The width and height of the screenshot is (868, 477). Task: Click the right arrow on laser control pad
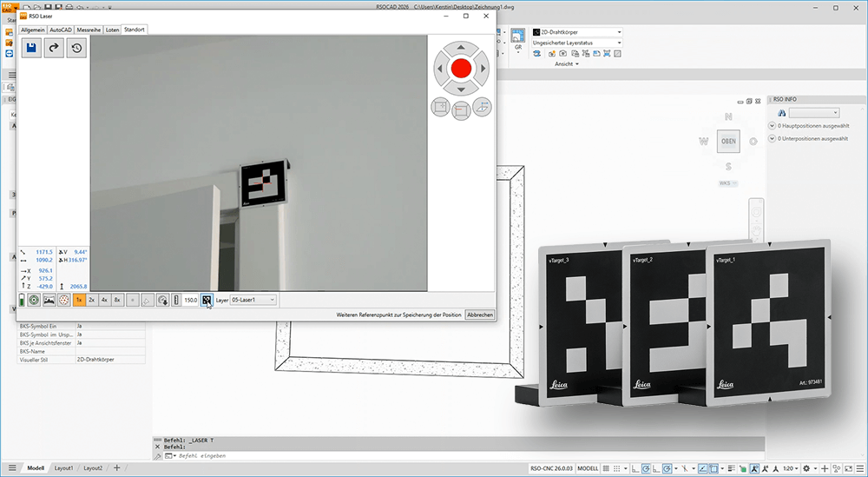pyautogui.click(x=483, y=68)
